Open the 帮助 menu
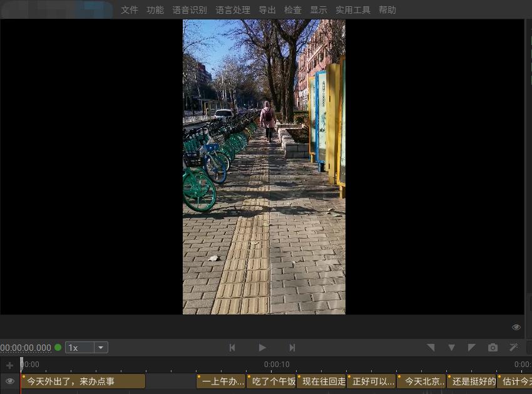532x394 pixels. (387, 10)
